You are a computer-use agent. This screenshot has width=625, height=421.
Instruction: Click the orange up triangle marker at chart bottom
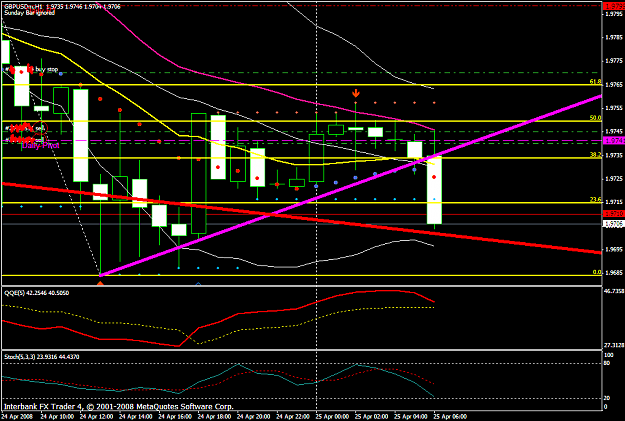pyautogui.click(x=100, y=283)
